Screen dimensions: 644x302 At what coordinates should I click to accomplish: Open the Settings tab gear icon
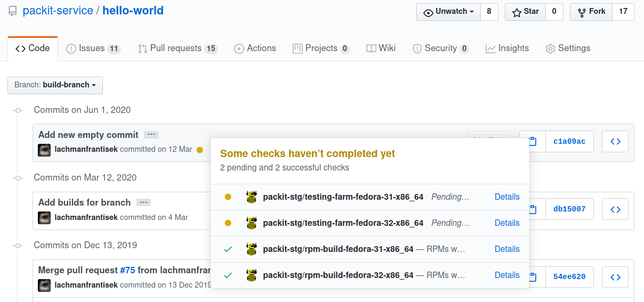550,48
